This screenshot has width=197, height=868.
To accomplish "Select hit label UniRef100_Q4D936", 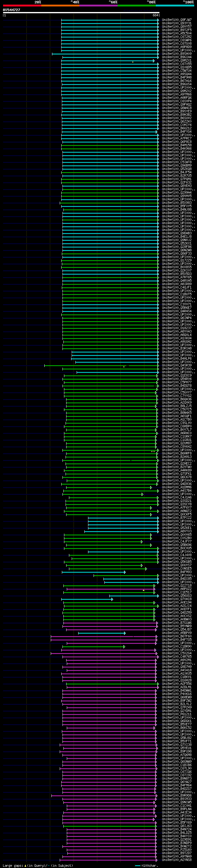I will point(176,484).
